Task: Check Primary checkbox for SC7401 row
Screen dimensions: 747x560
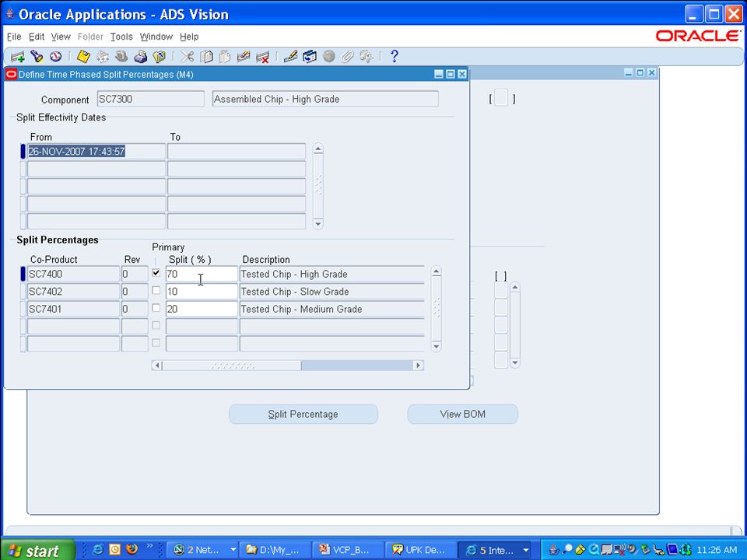Action: 156,308
